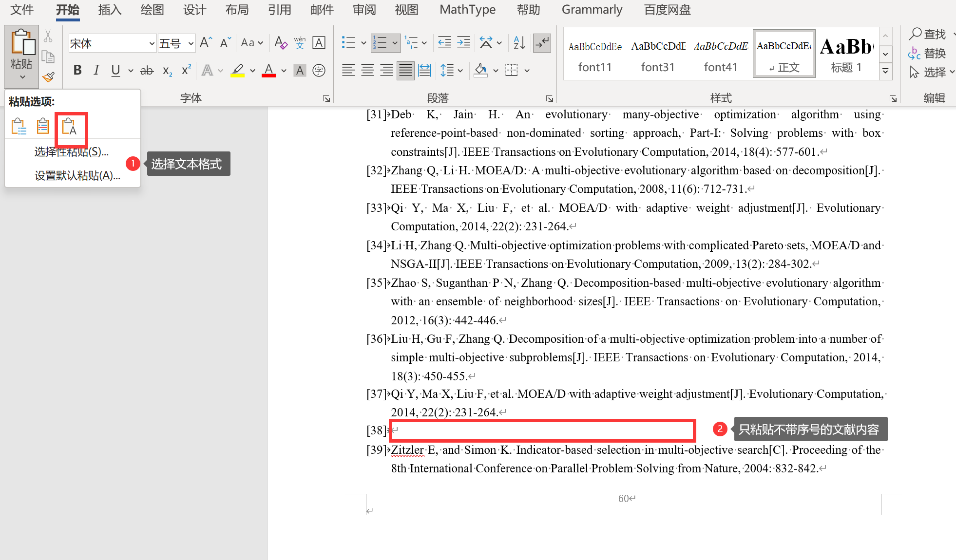Choose 选择性粘贴(S)... from paste menu

tap(71, 152)
